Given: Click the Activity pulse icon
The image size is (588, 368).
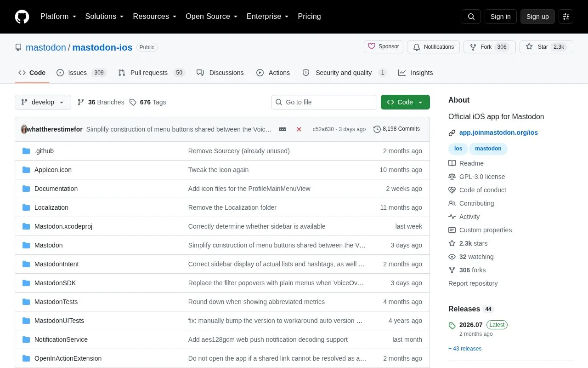Looking at the screenshot, I should (452, 217).
